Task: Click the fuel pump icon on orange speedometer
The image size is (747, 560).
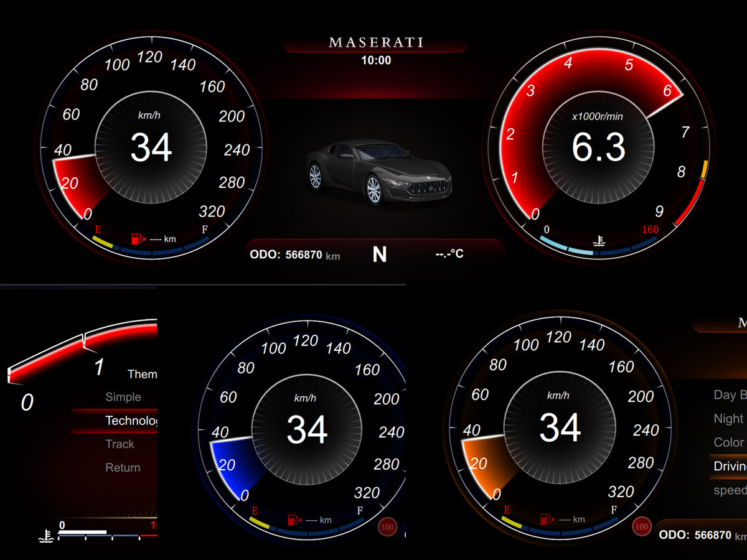Action: click(x=547, y=518)
